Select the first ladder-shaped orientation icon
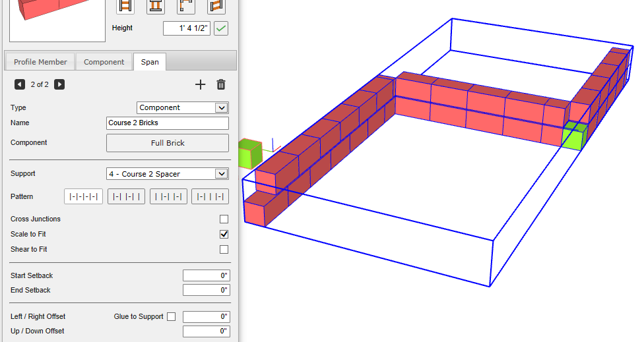The image size is (644, 342). [x=125, y=6]
